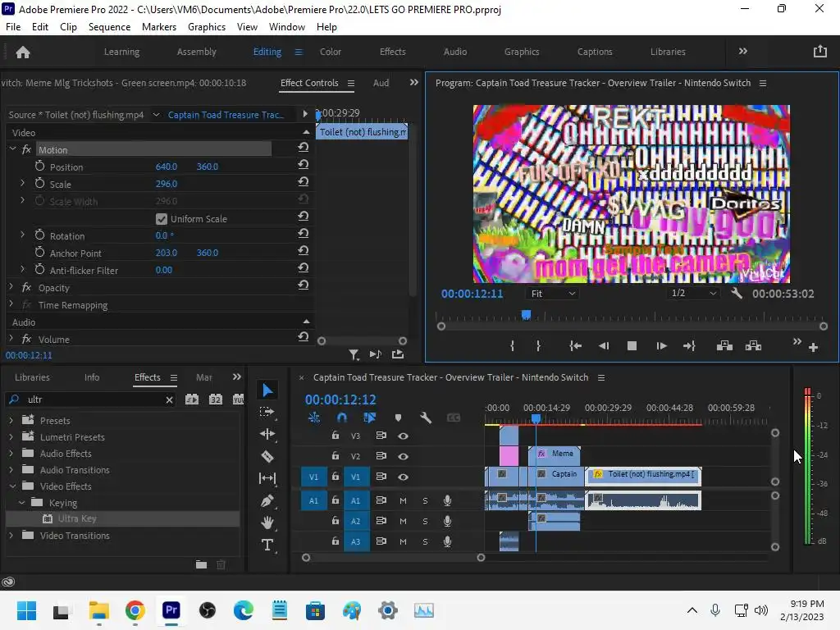Expand the Volume effect

(11, 339)
